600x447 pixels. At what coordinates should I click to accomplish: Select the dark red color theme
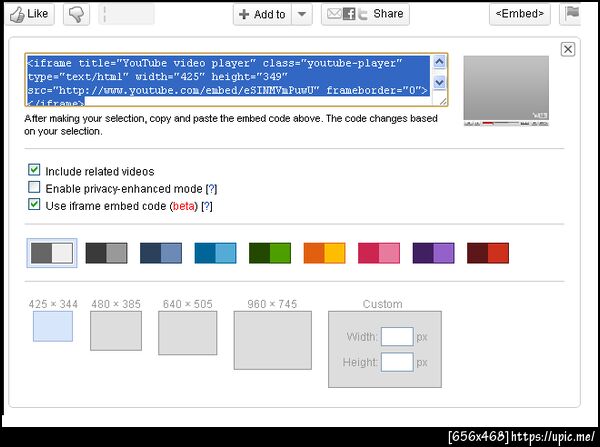click(x=488, y=253)
